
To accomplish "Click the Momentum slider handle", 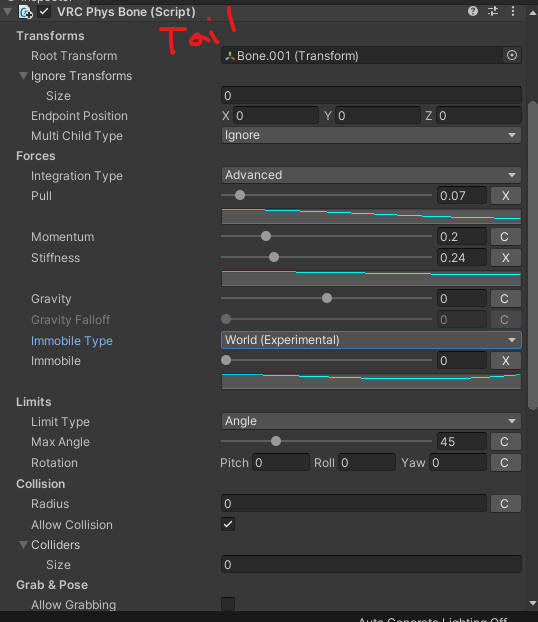I will [266, 236].
